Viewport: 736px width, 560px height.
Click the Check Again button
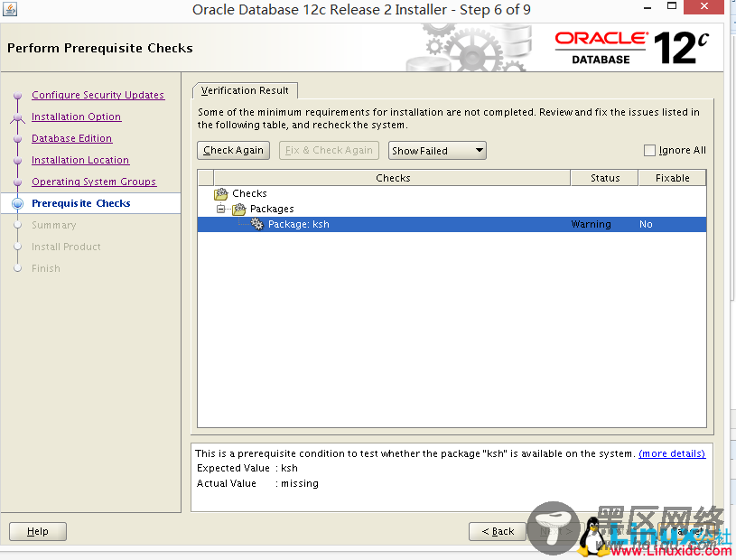(x=233, y=150)
